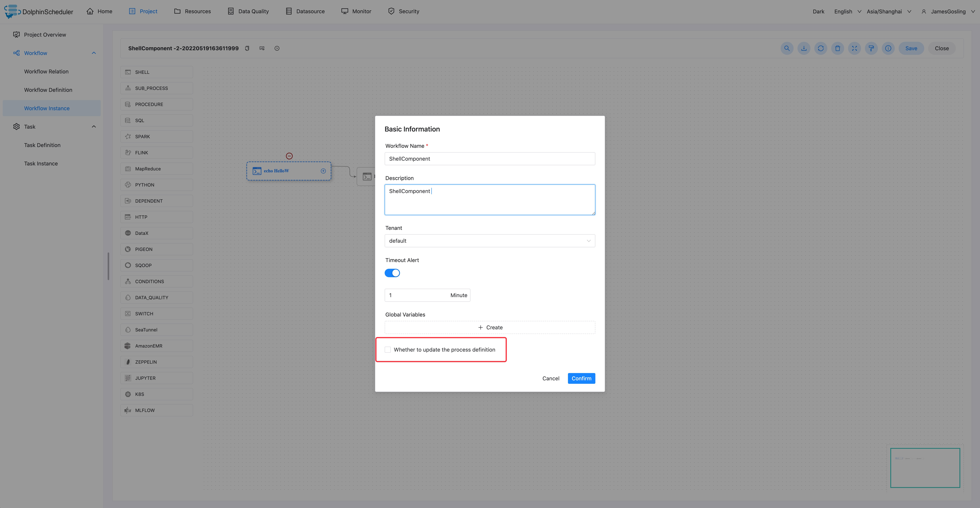Click plus icon on echo HelloW node
The image size is (980, 508).
click(323, 171)
